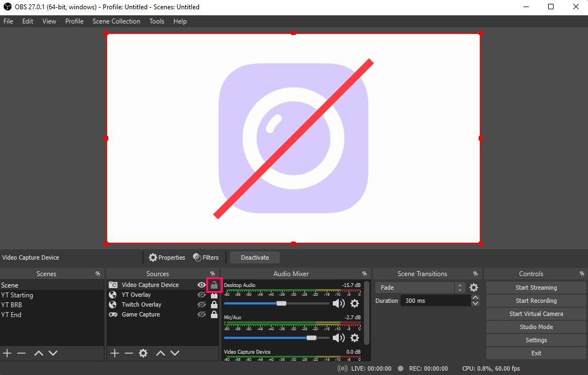This screenshot has width=588, height=375.
Task: Click Start Virtual Camera
Action: [x=536, y=314]
